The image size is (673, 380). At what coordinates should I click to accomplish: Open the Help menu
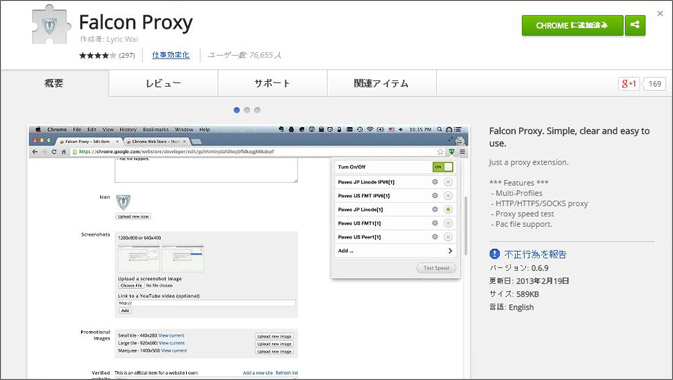[205, 129]
